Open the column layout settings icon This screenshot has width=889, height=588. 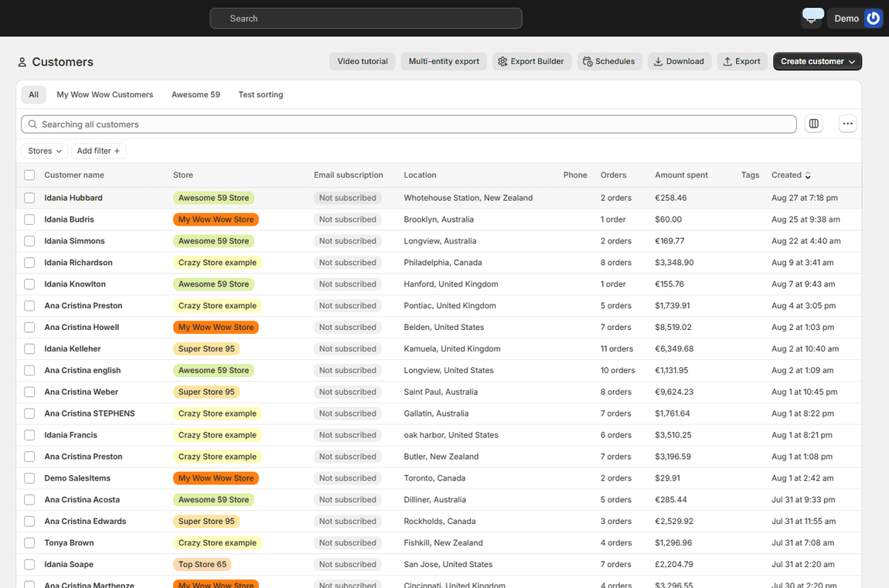(813, 124)
